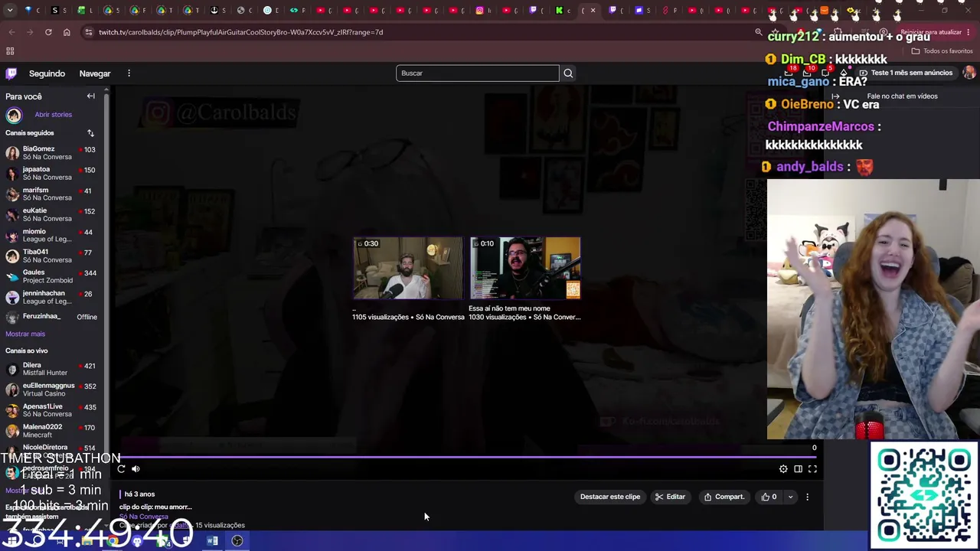Open the offline Feruzinhaa_ channel

coord(51,317)
